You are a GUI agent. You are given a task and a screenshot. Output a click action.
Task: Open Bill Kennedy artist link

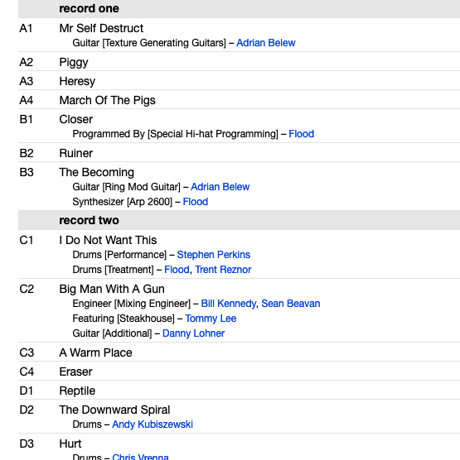coord(228,304)
